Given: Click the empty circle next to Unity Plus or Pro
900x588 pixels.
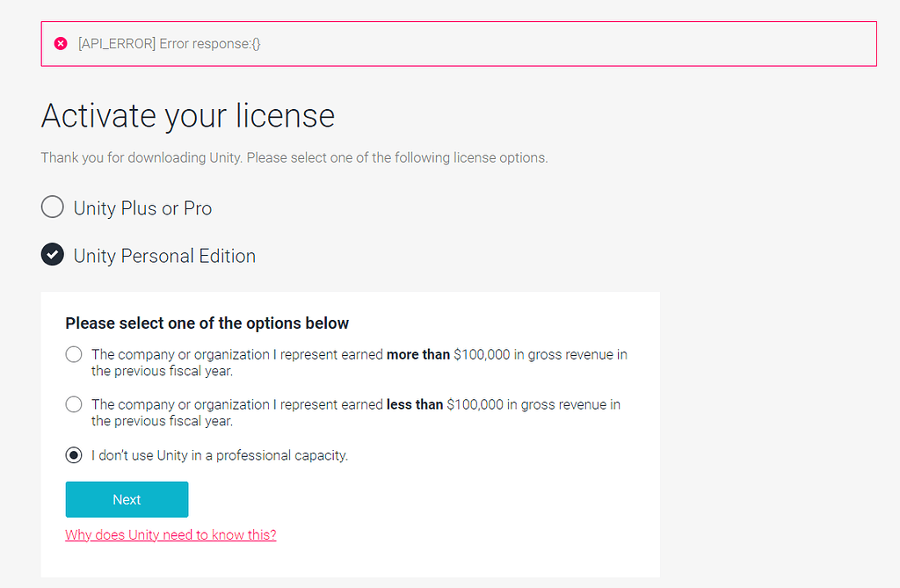Looking at the screenshot, I should pyautogui.click(x=52, y=207).
